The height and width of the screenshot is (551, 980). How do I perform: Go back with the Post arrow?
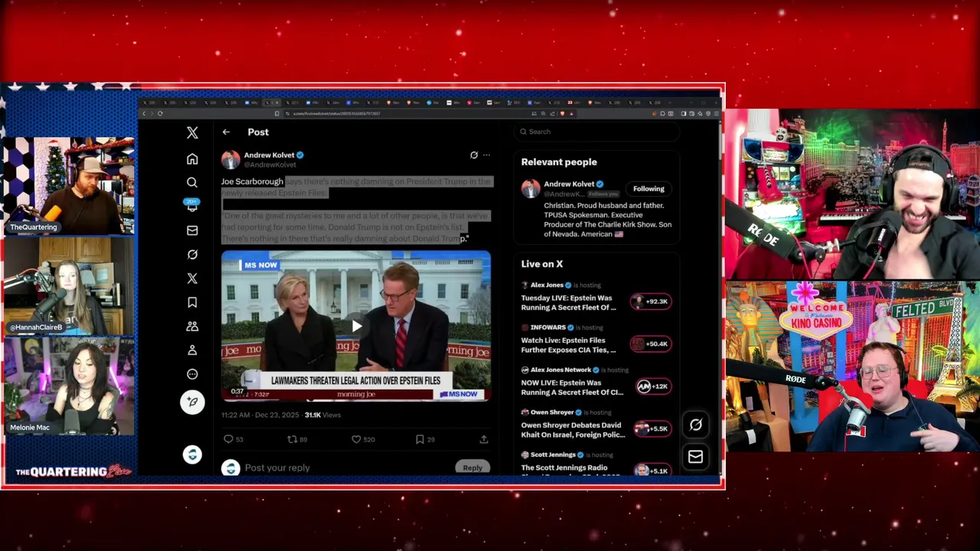(226, 132)
